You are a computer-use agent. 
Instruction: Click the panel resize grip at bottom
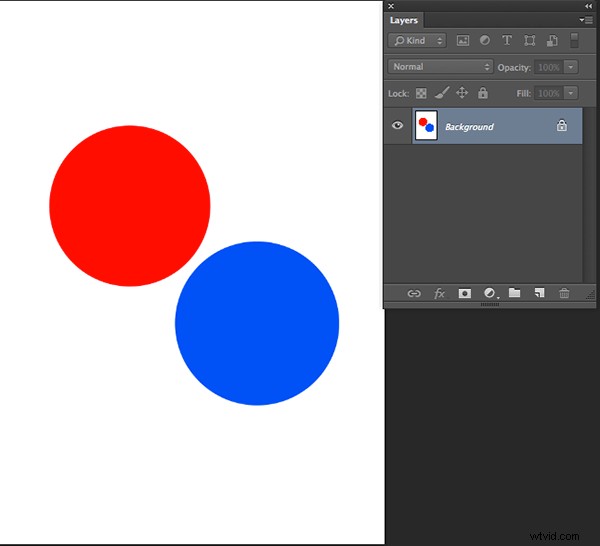(490, 305)
